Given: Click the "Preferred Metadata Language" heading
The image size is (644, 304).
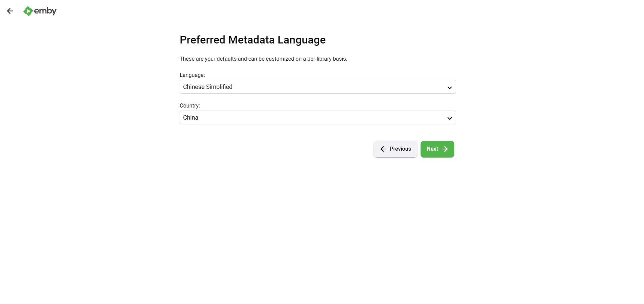Looking at the screenshot, I should point(252,40).
